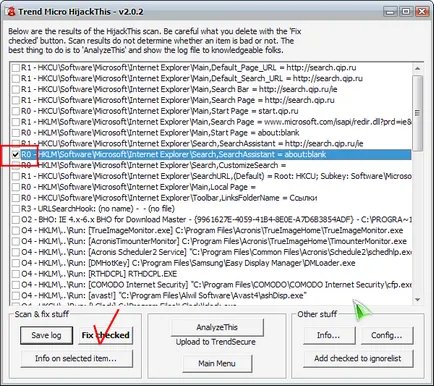Click the AnalyzeThis button
The width and height of the screenshot is (434, 386).
tap(217, 327)
